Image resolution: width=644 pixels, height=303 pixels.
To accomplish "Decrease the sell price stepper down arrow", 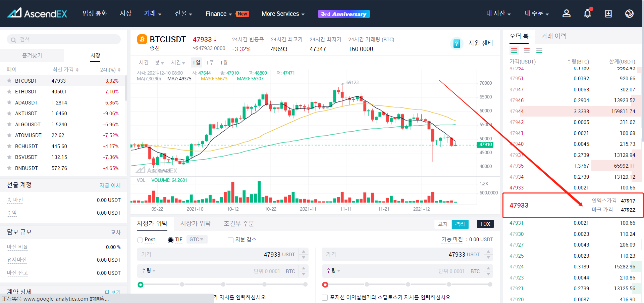I will pos(488,258).
